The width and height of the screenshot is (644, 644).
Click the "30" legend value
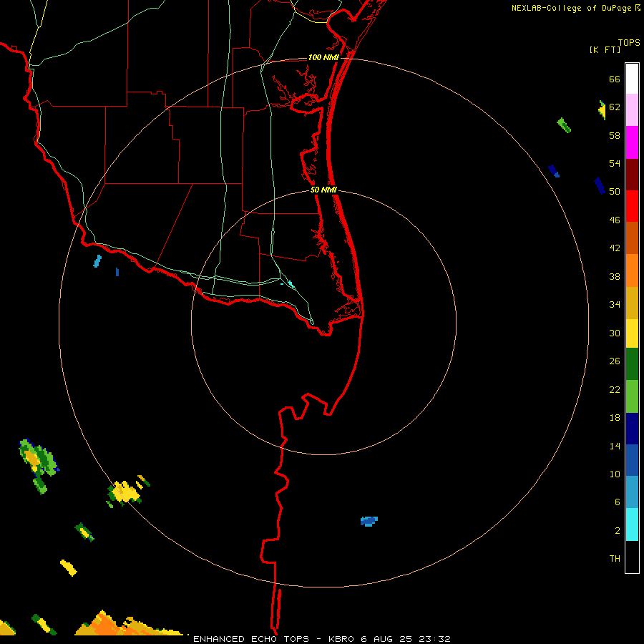click(615, 333)
